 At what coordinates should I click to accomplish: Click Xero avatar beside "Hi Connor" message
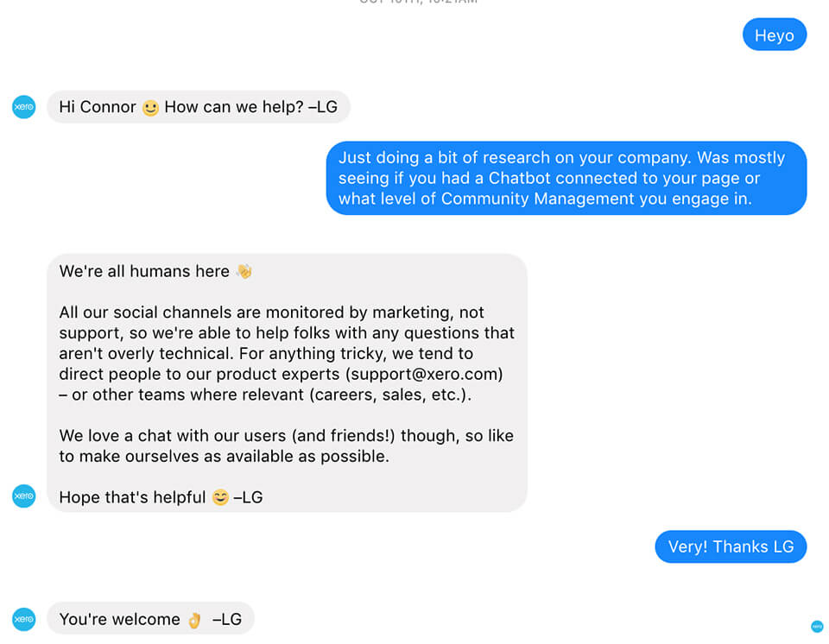(24, 107)
